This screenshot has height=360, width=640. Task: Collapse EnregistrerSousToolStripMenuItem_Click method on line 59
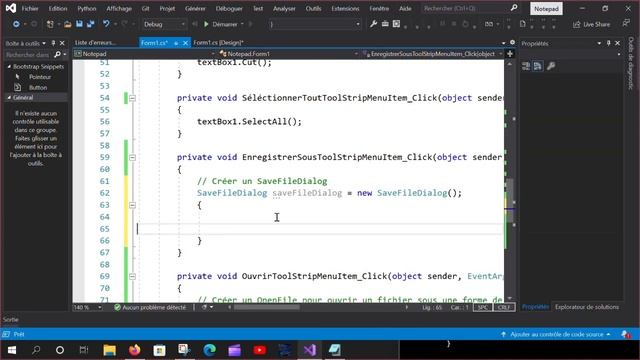[x=132, y=158]
